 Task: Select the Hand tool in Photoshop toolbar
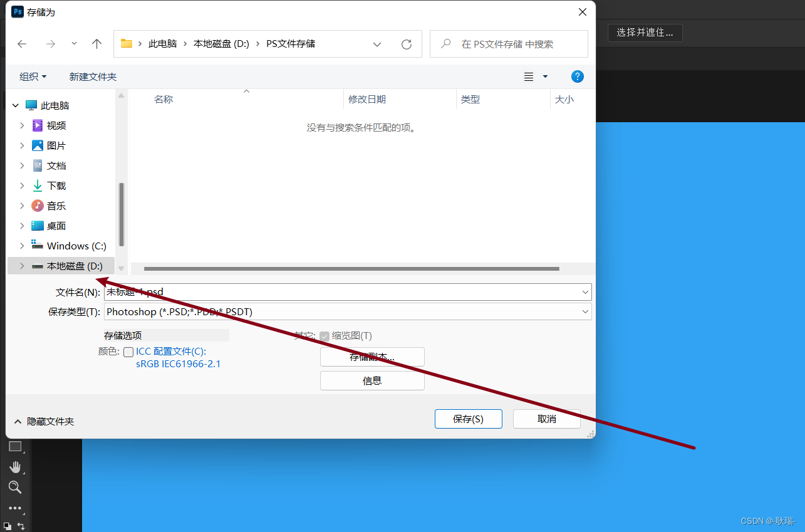[15, 467]
